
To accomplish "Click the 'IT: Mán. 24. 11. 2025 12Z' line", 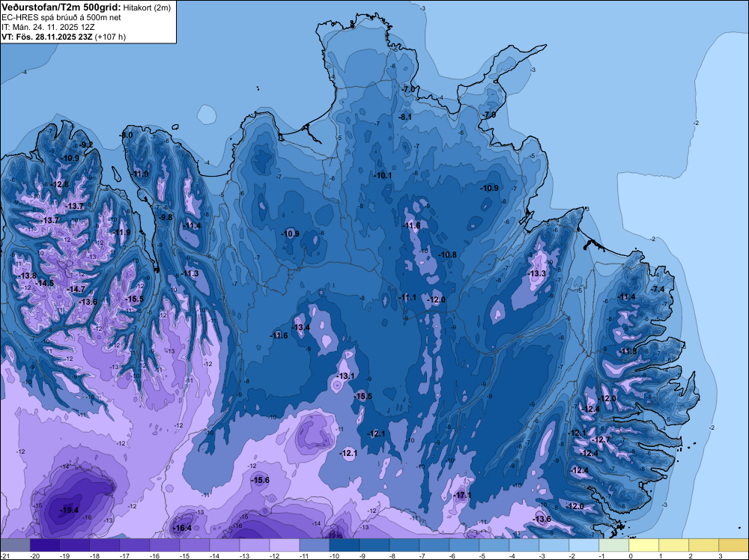I will [x=48, y=27].
